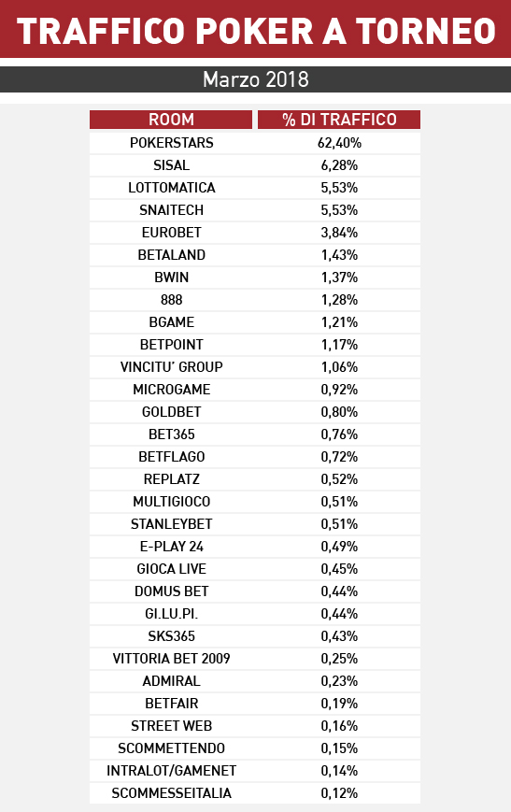Select the STANLEYBET room cell
The image size is (511, 812).
click(x=171, y=524)
